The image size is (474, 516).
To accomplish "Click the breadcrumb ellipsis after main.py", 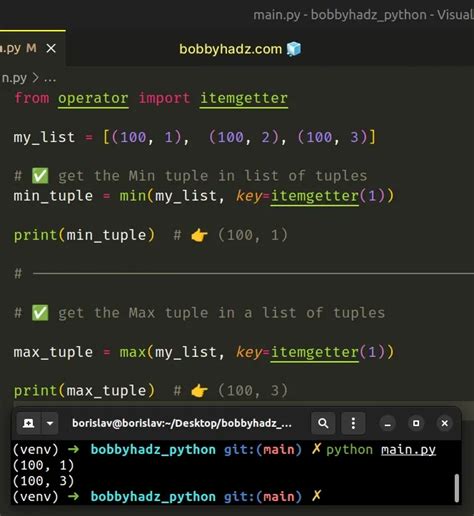I will [50, 79].
